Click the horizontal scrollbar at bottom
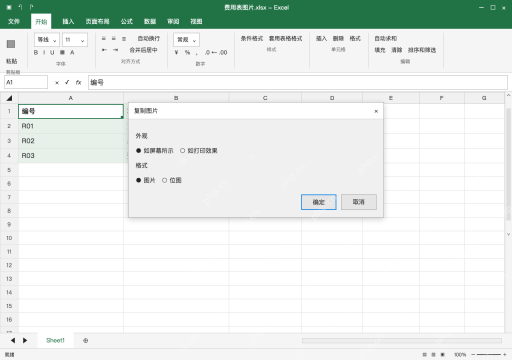Screen dimensions: 512x360 402,340
